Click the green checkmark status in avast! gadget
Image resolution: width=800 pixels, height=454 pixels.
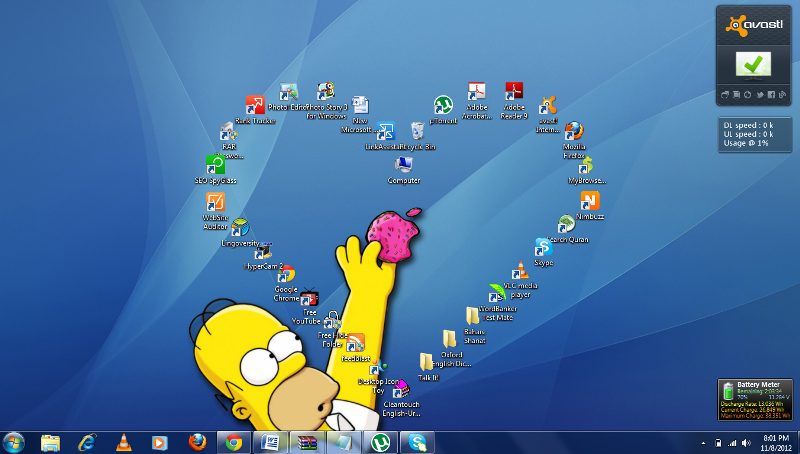[753, 64]
